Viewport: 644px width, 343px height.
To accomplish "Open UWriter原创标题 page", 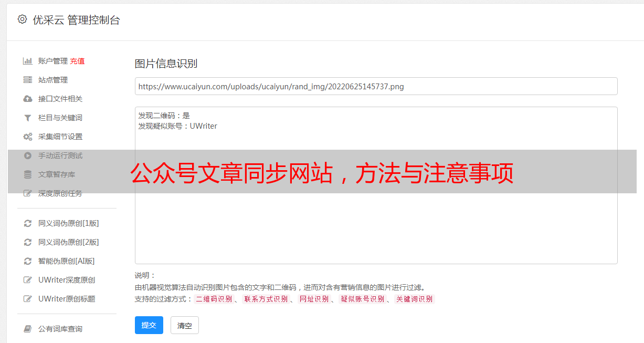I will (x=67, y=299).
